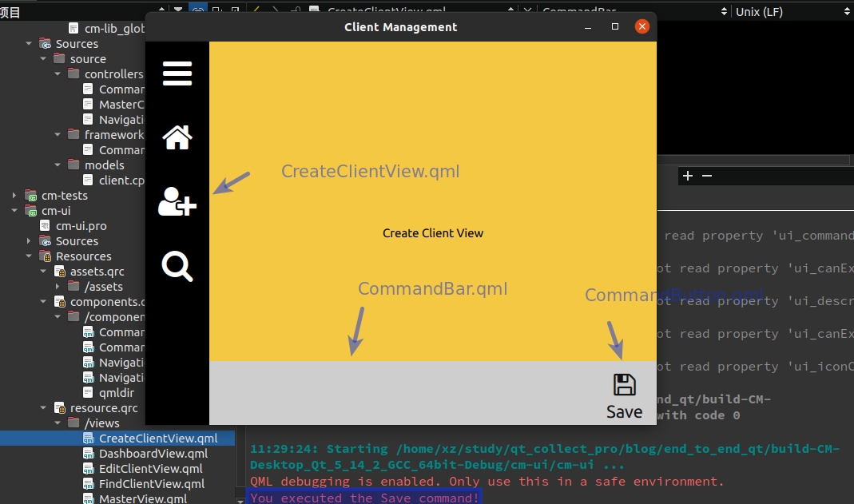This screenshot has height=504, width=854.
Task: Toggle the hamburger menu in Client Management
Action: (177, 73)
